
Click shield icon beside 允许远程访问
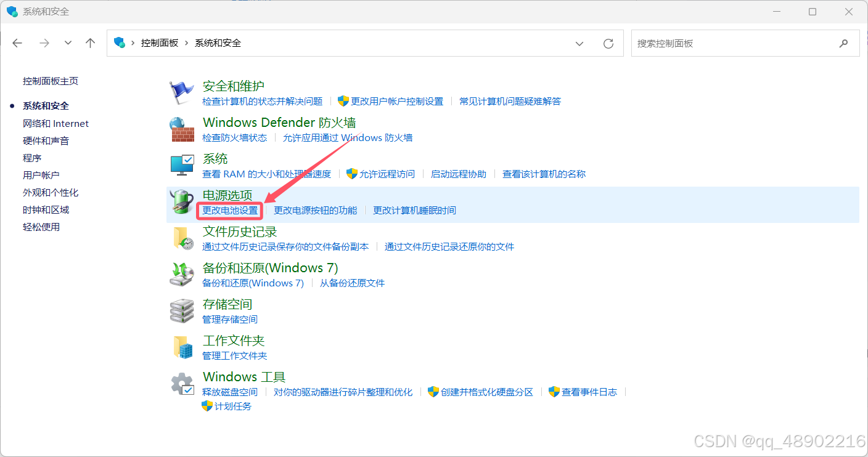pos(352,174)
